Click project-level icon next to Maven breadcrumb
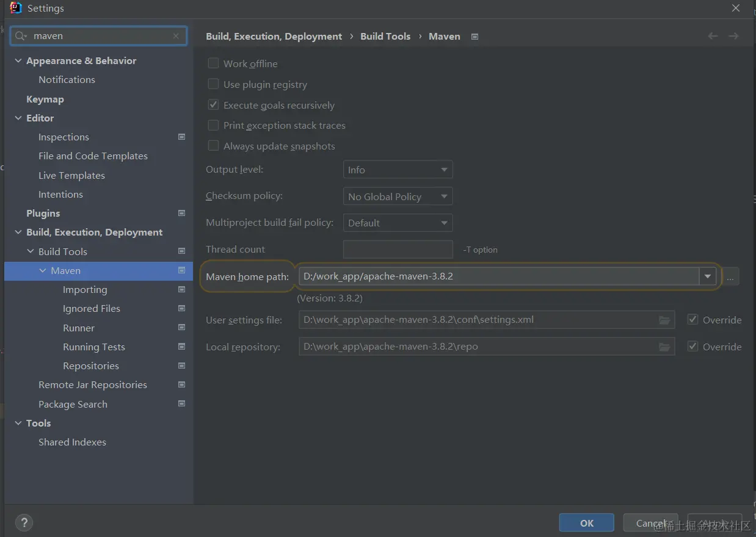 pyautogui.click(x=474, y=37)
